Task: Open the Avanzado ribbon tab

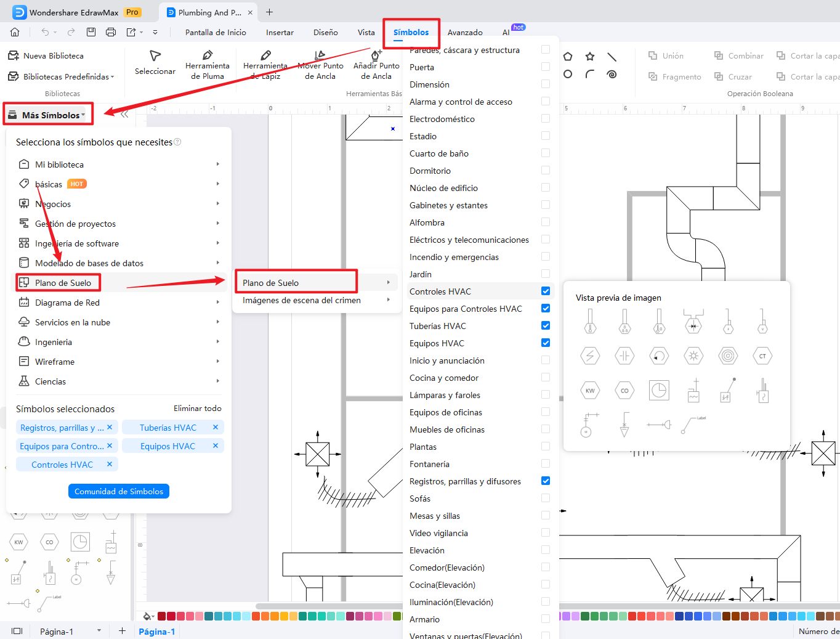Action: click(465, 32)
